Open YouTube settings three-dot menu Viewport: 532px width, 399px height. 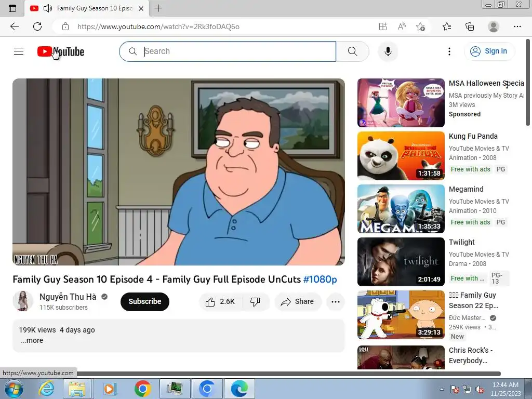449,51
